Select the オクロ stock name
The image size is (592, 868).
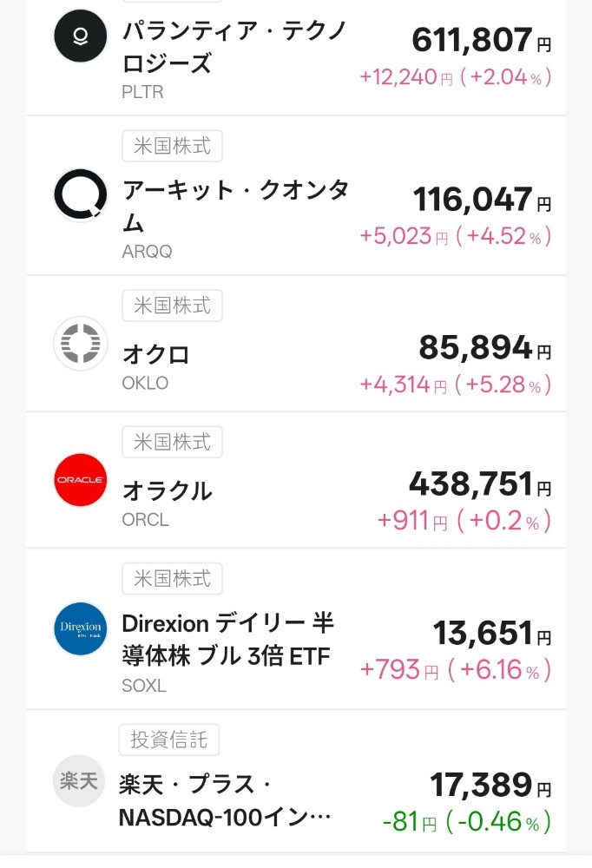tap(156, 354)
